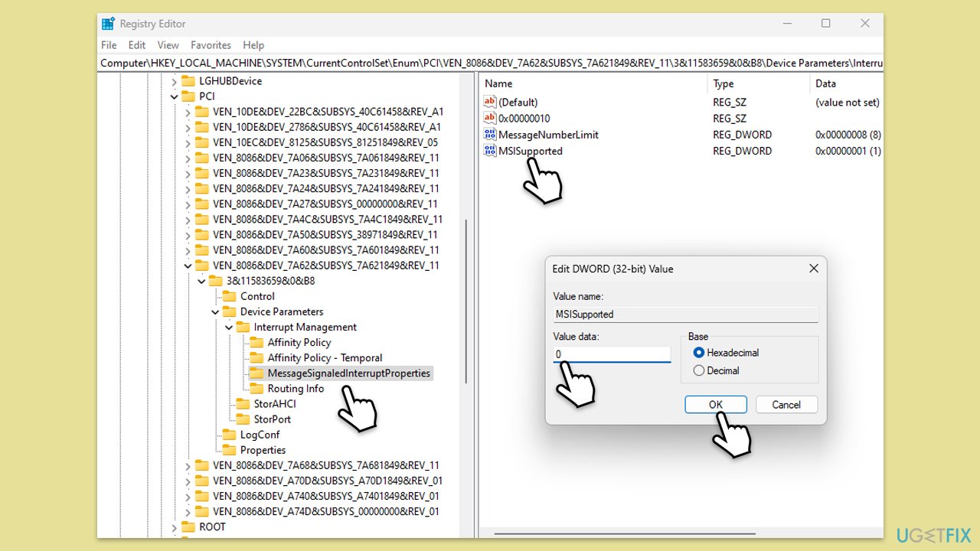Select VEN_8086&DEV_7A68 key label

click(x=326, y=465)
